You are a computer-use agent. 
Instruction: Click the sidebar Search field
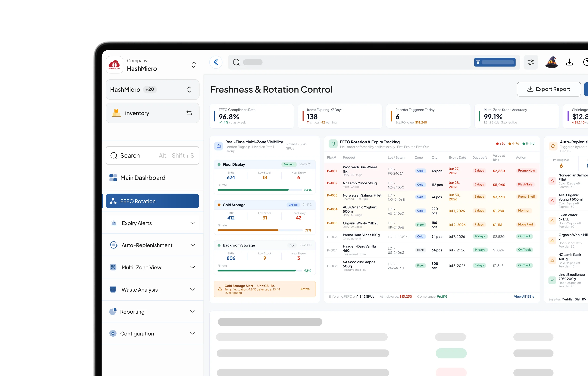[153, 156]
